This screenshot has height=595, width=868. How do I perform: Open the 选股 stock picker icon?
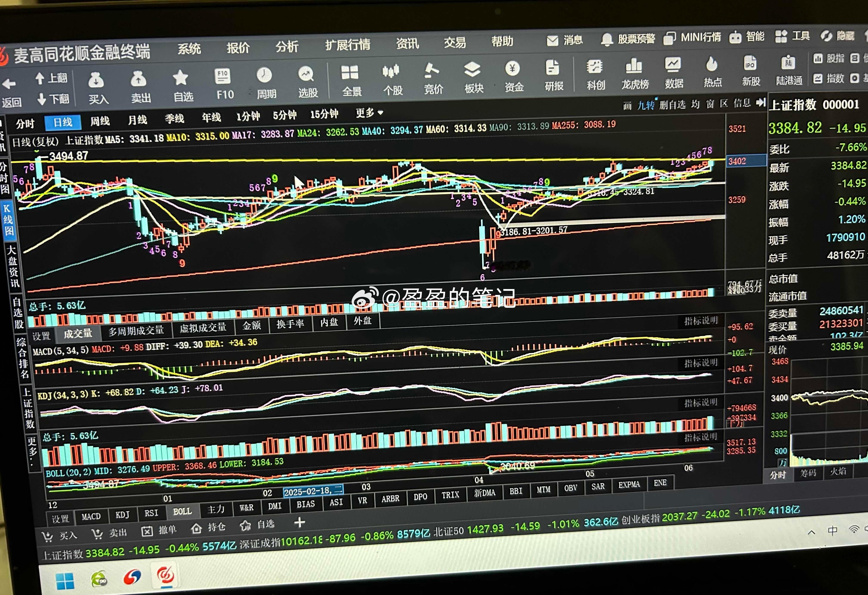306,74
